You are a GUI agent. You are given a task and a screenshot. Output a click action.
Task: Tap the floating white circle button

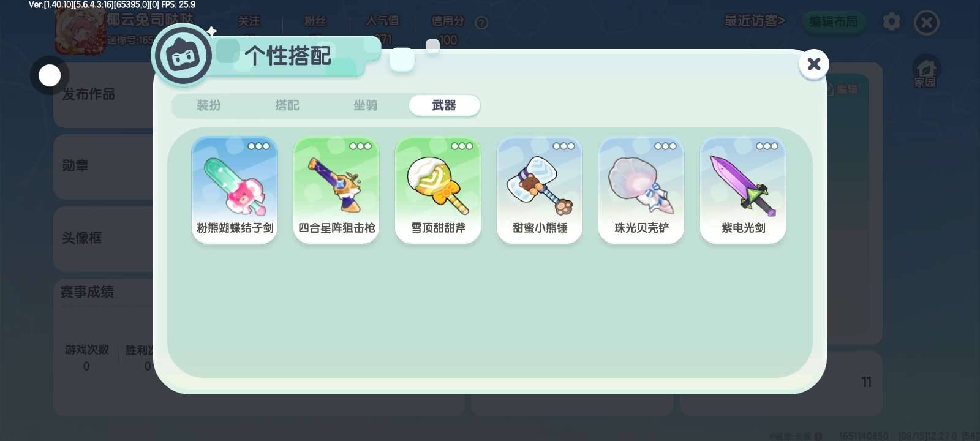click(x=50, y=75)
